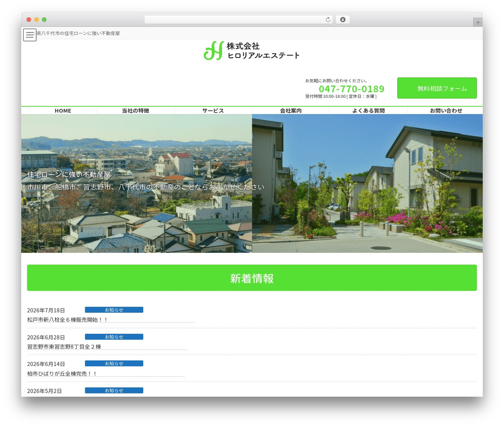
Task: Close the browser window with red button
Action: pyautogui.click(x=29, y=20)
